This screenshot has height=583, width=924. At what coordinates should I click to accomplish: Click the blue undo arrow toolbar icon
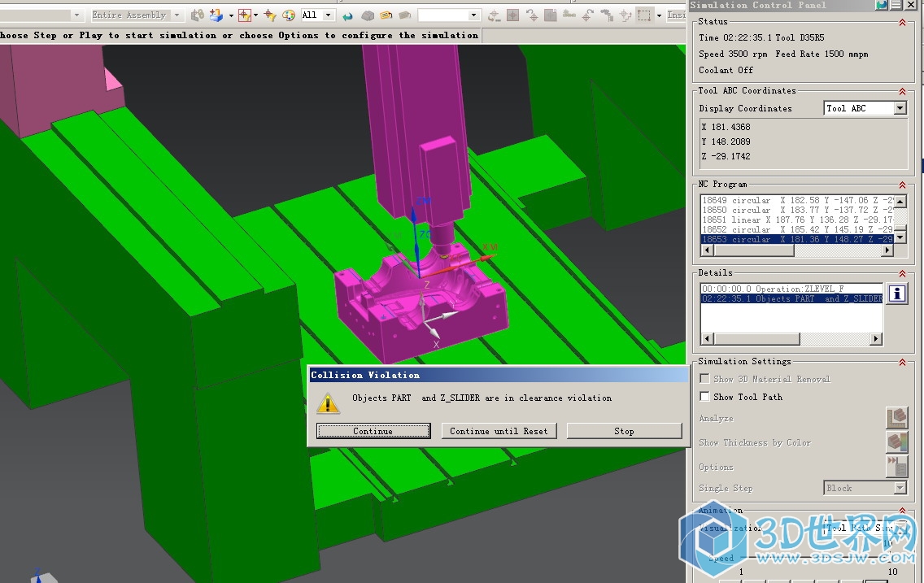[x=347, y=16]
